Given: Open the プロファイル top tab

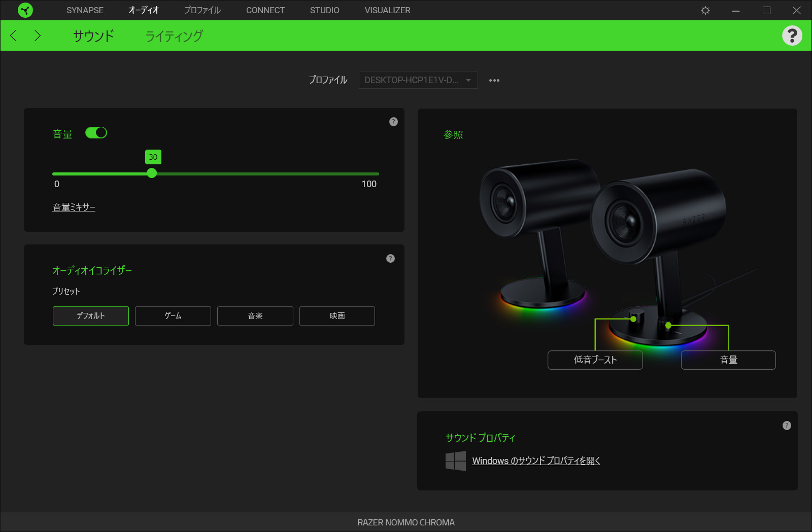Looking at the screenshot, I should pos(202,10).
